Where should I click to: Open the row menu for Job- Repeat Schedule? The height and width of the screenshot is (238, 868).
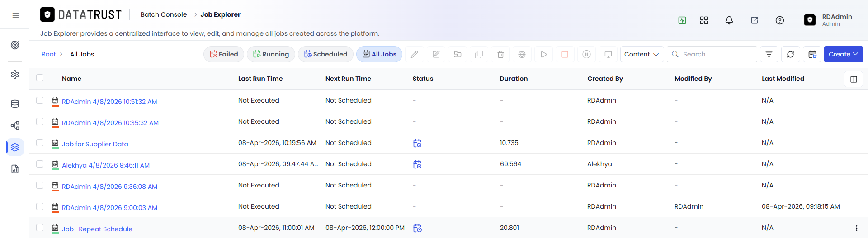tap(856, 228)
